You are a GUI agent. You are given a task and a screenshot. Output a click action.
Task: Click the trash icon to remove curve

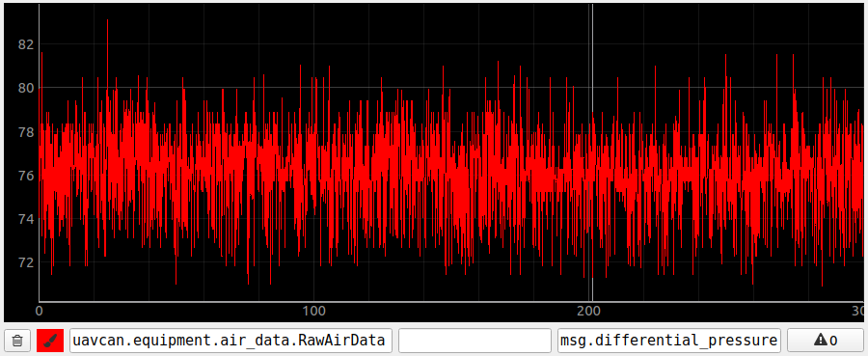pos(17,340)
